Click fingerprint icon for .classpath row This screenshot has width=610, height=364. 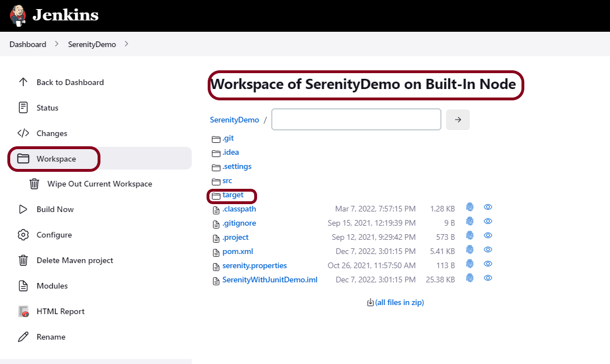pyautogui.click(x=470, y=207)
